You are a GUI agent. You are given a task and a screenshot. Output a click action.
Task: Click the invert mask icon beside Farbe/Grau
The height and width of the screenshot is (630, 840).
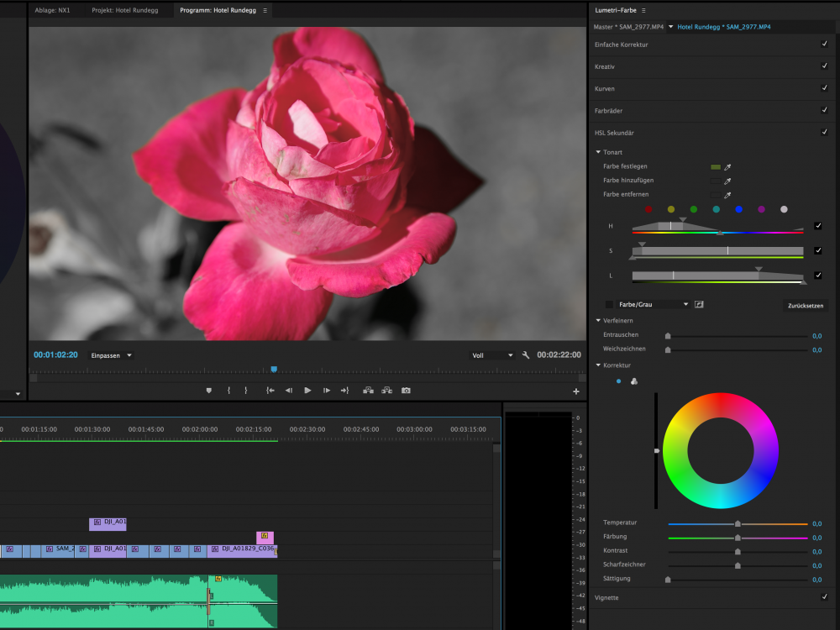tap(699, 304)
